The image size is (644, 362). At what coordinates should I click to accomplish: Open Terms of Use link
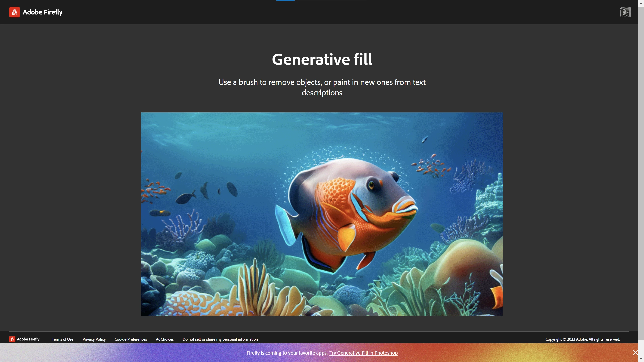pos(63,339)
